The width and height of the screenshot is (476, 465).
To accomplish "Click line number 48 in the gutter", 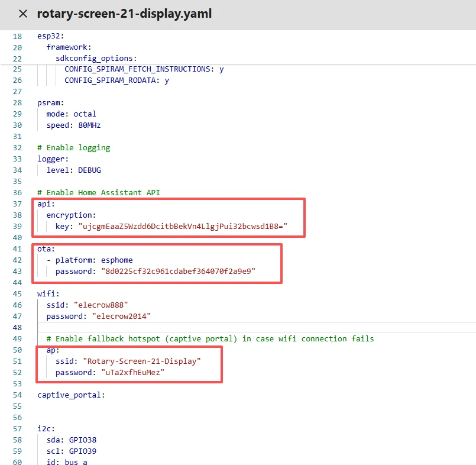I will coord(17,328).
